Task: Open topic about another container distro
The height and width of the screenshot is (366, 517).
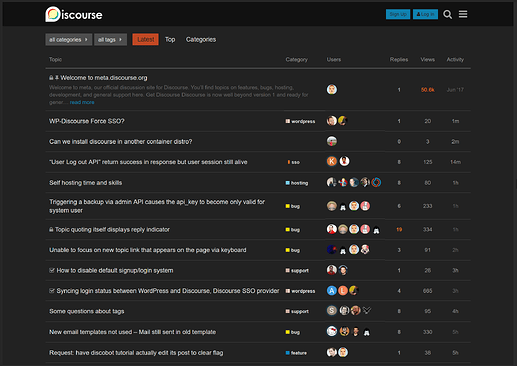Action: [x=121, y=142]
